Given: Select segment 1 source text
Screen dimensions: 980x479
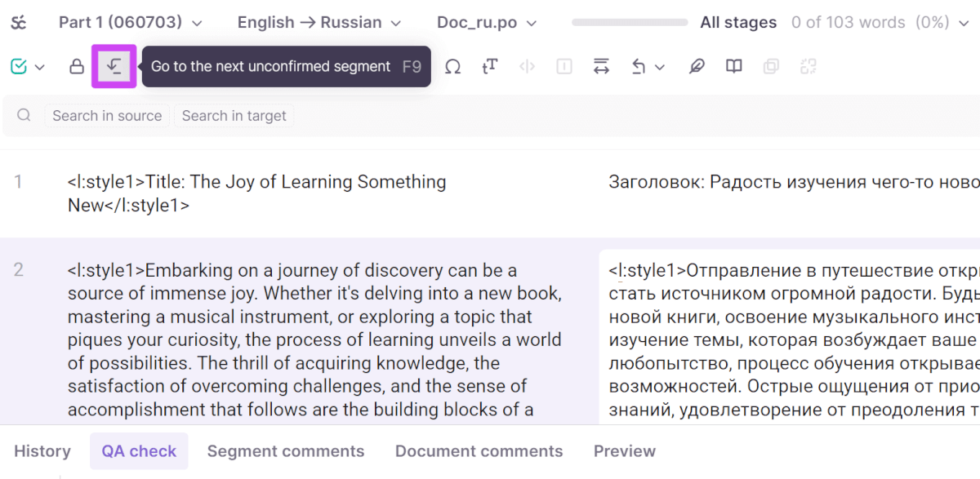Looking at the screenshot, I should pyautogui.click(x=257, y=193).
